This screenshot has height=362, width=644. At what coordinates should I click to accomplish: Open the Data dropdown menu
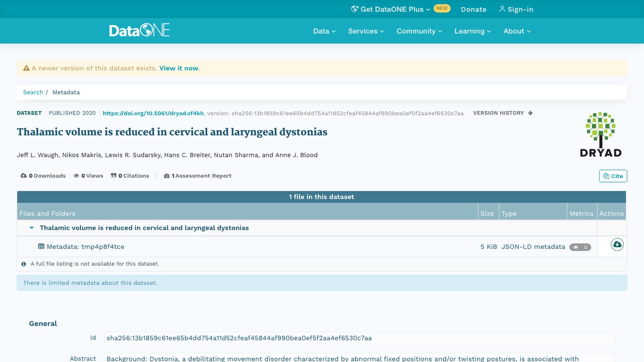(x=325, y=31)
